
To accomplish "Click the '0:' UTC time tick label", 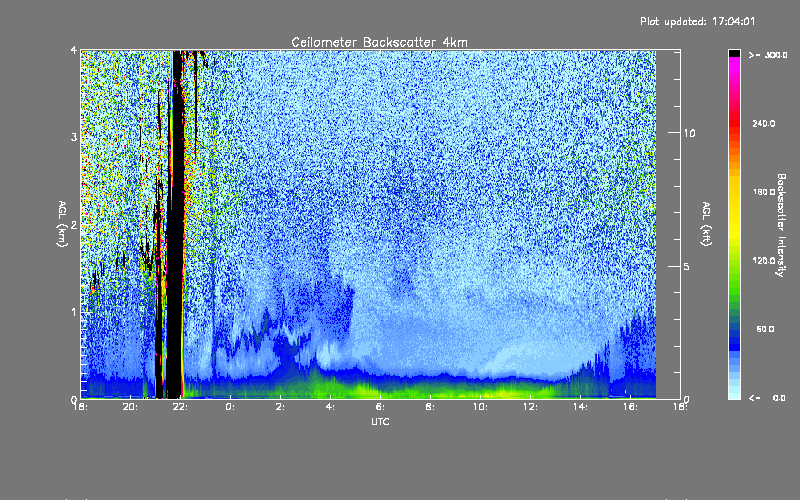I will [230, 407].
